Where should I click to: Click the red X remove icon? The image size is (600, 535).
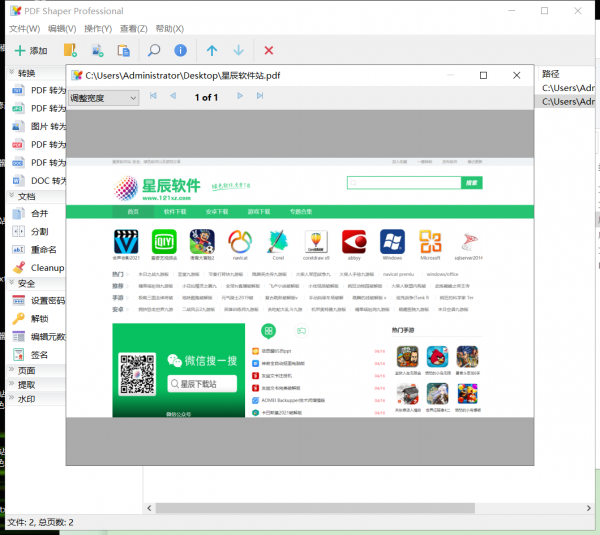coord(269,51)
